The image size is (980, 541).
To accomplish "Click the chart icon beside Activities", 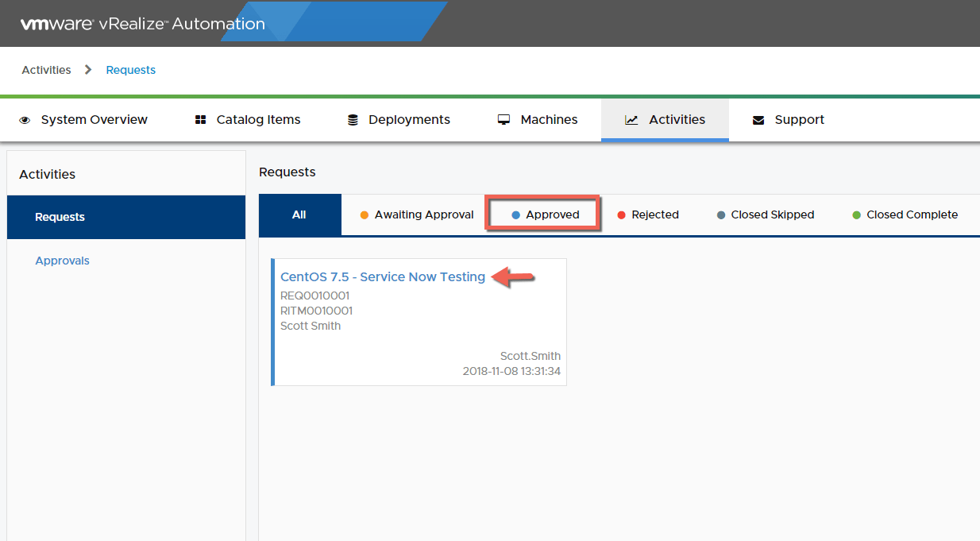I will tap(631, 120).
